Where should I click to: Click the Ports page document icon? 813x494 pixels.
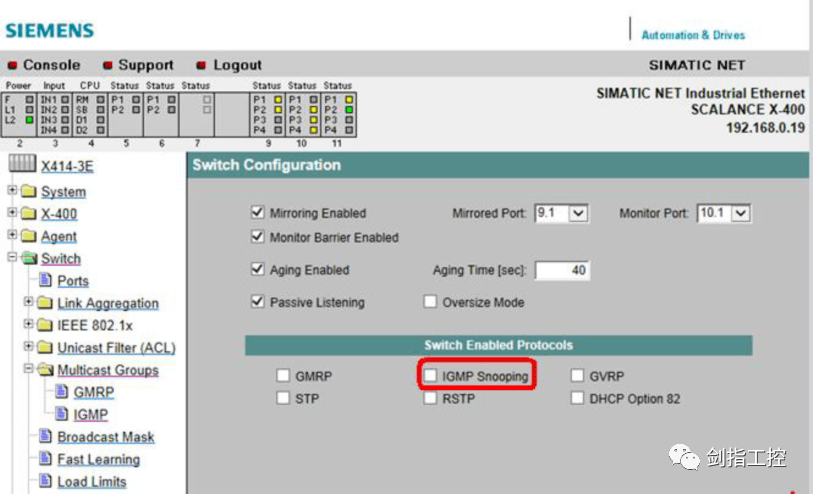46,280
